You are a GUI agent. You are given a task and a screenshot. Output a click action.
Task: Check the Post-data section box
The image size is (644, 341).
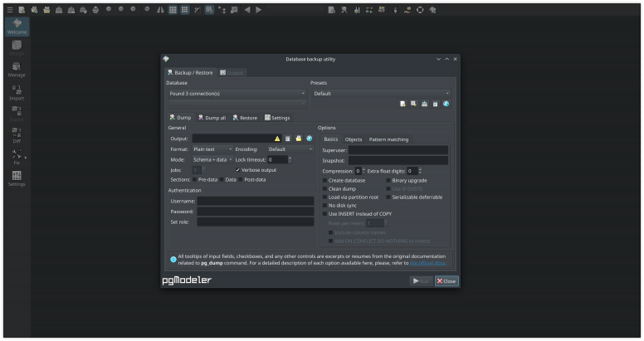[x=241, y=179]
